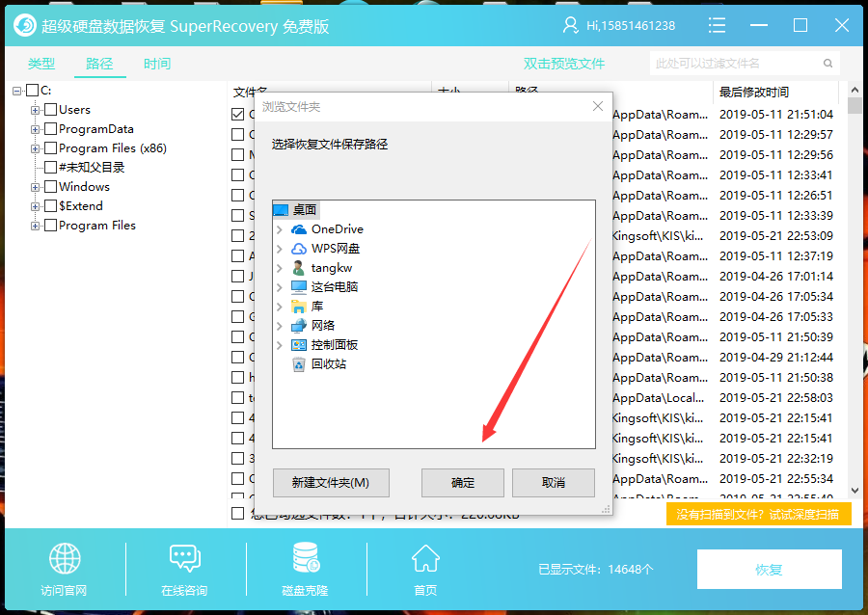Expand the tangkw folder chevron

pyautogui.click(x=280, y=268)
